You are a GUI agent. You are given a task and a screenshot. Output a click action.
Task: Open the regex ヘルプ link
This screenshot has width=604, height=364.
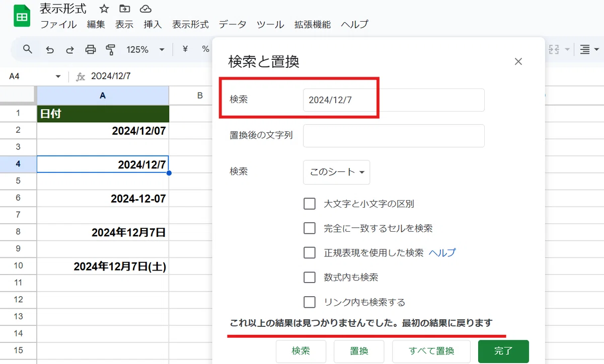442,252
